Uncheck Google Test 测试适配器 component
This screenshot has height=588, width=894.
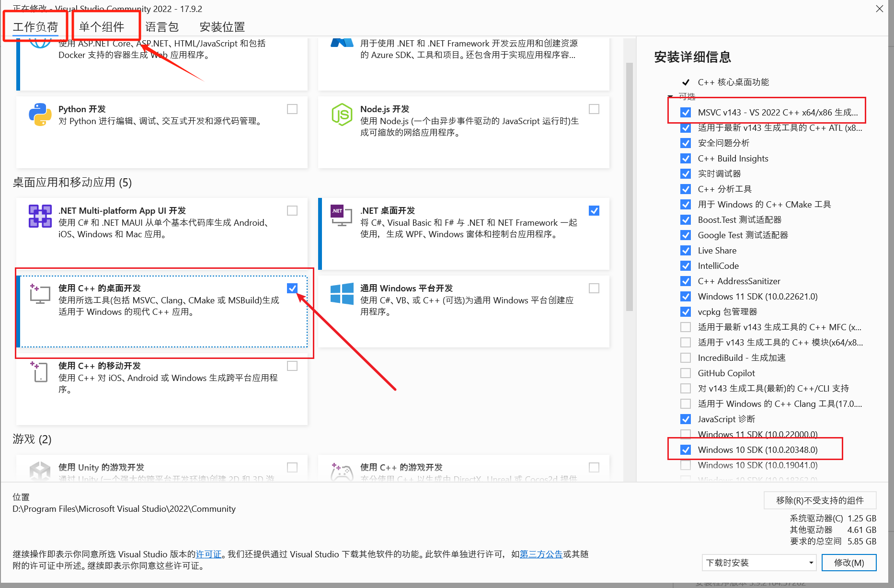[x=686, y=235]
